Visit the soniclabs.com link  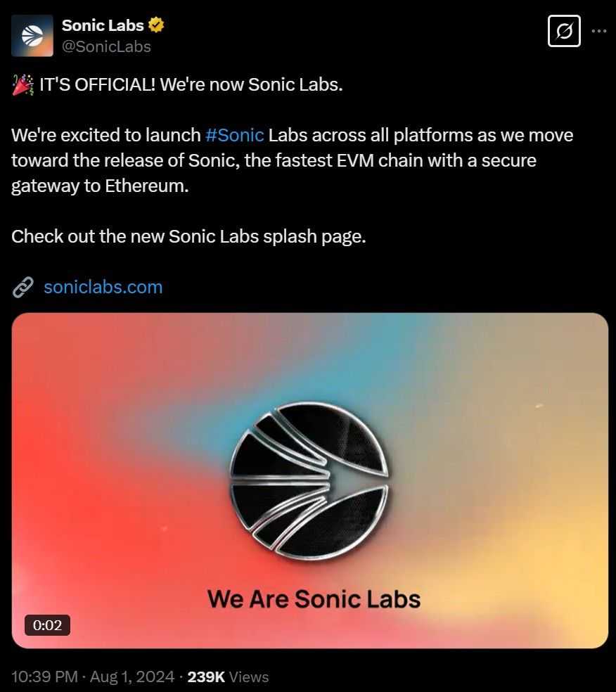(x=103, y=287)
